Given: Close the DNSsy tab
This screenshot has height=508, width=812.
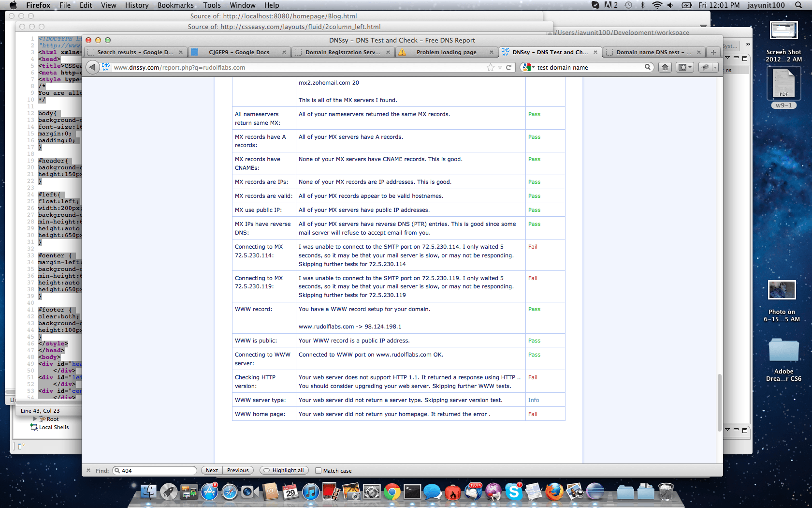Looking at the screenshot, I should pos(595,52).
